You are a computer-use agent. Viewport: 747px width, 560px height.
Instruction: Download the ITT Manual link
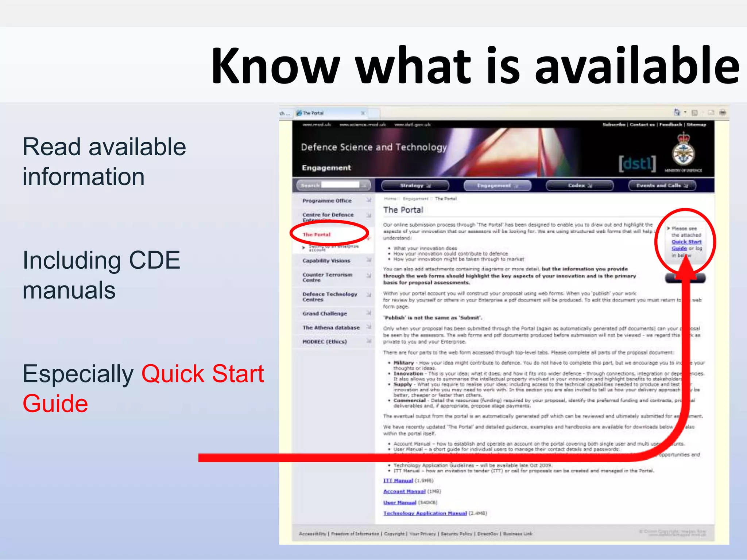point(398,481)
